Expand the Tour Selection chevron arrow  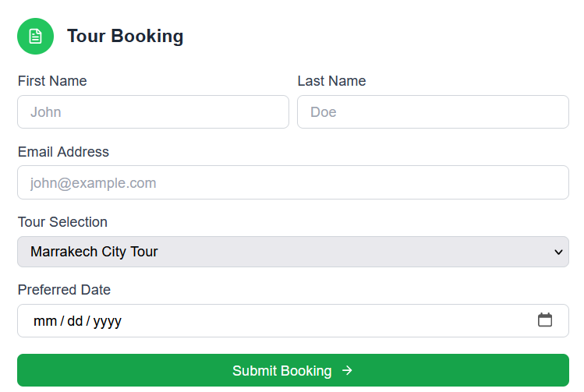click(558, 252)
